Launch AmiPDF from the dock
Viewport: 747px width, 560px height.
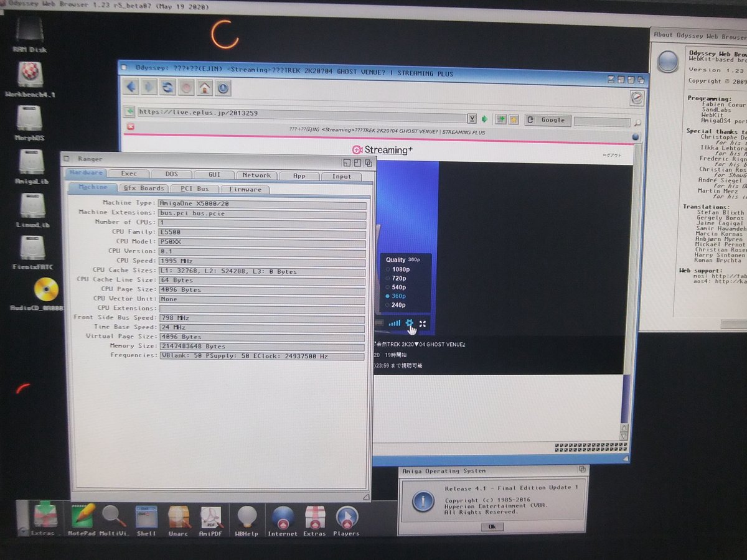pyautogui.click(x=212, y=520)
